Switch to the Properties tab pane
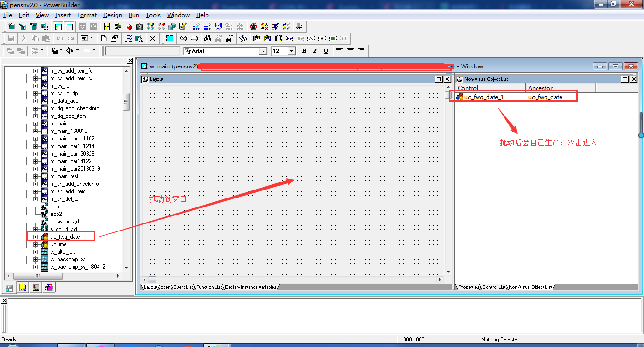 click(x=468, y=287)
